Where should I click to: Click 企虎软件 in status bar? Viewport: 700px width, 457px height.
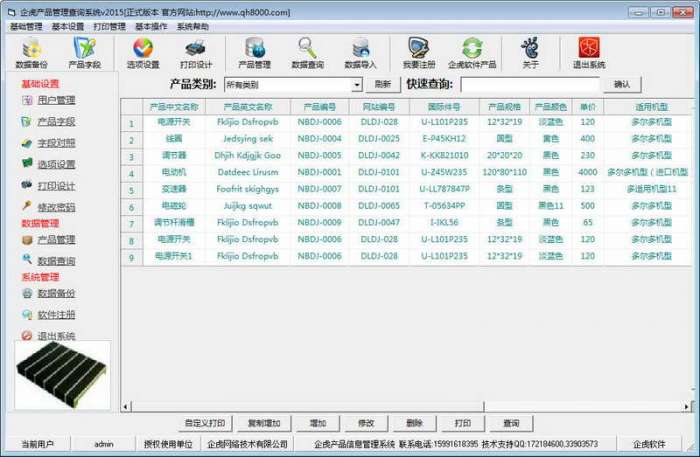[x=649, y=444]
